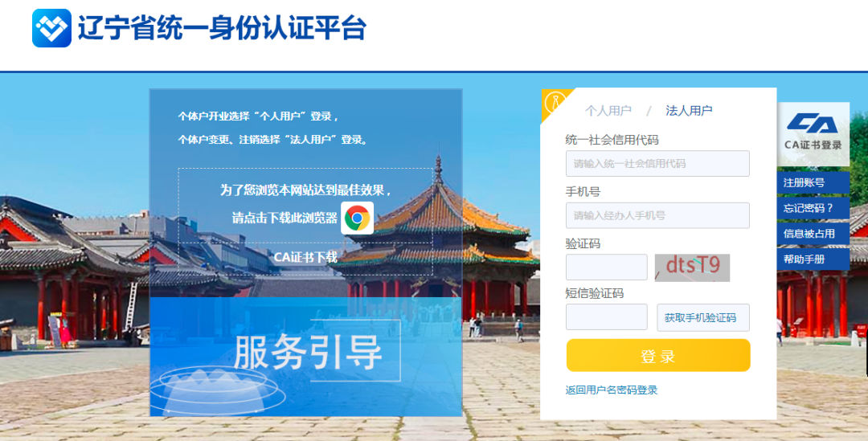868x441 pixels.
Task: Click 获取手机验证码 button
Action: pyautogui.click(x=703, y=317)
